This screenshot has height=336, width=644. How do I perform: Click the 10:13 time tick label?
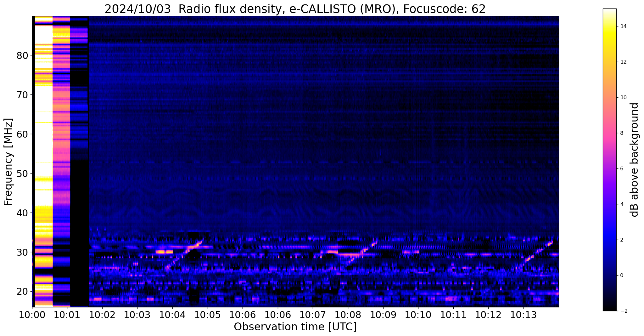click(524, 315)
